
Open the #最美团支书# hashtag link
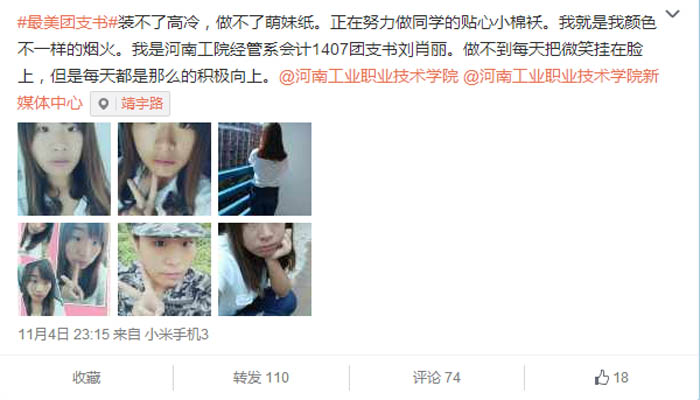pos(67,22)
